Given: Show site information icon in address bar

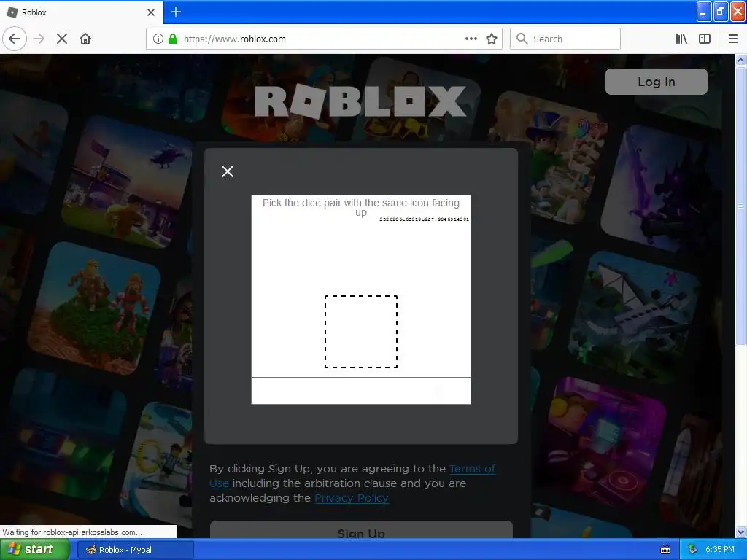Looking at the screenshot, I should [158, 39].
